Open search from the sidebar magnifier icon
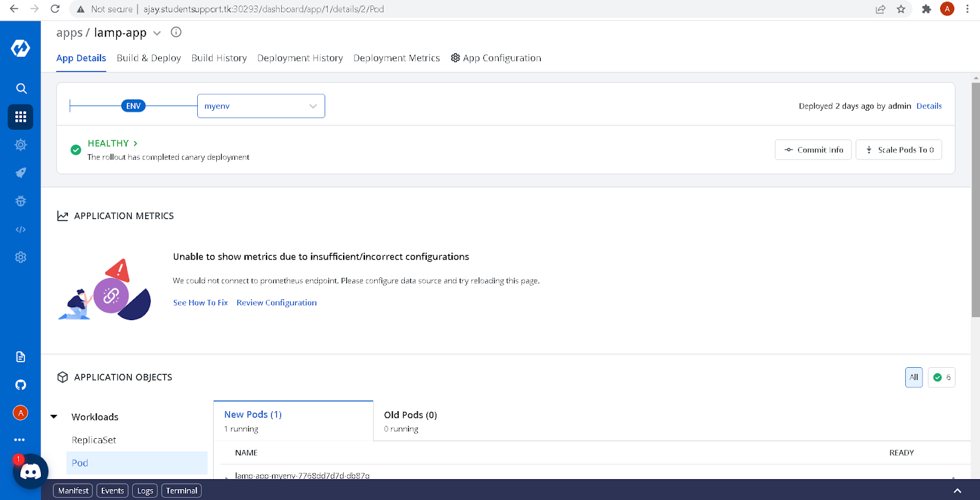The height and width of the screenshot is (500, 980). pyautogui.click(x=21, y=88)
